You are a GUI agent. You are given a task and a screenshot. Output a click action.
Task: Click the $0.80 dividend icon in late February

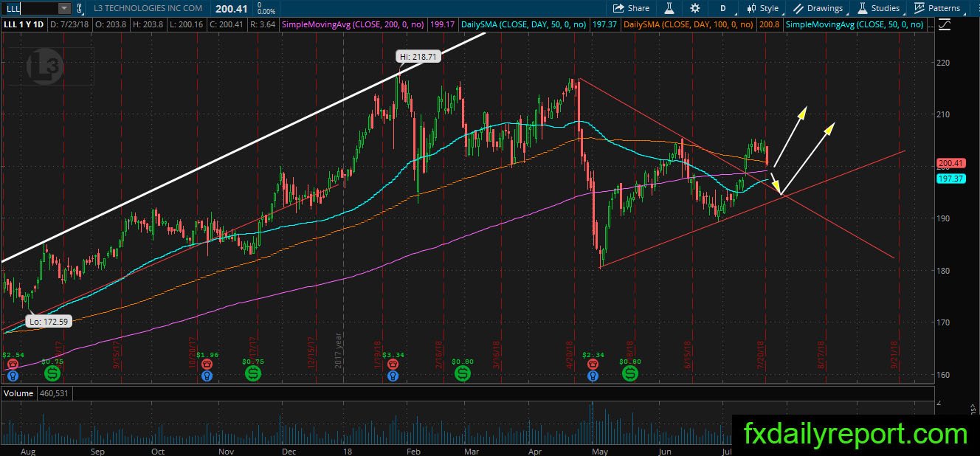(x=463, y=374)
